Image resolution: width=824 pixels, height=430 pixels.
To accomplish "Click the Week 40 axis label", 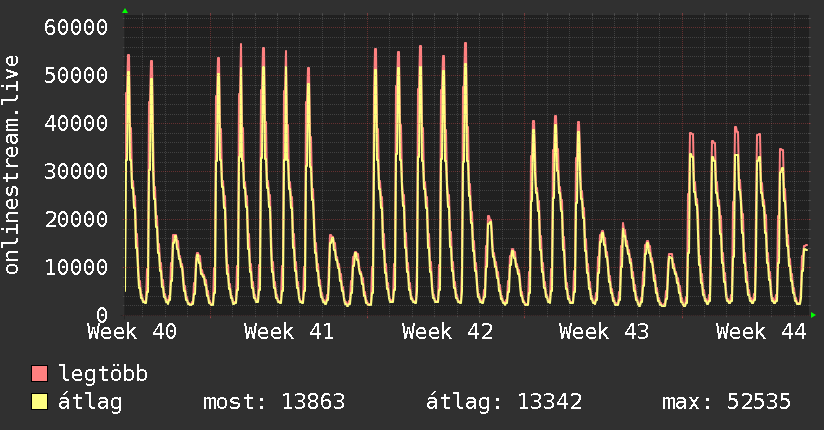I will click(132, 332).
